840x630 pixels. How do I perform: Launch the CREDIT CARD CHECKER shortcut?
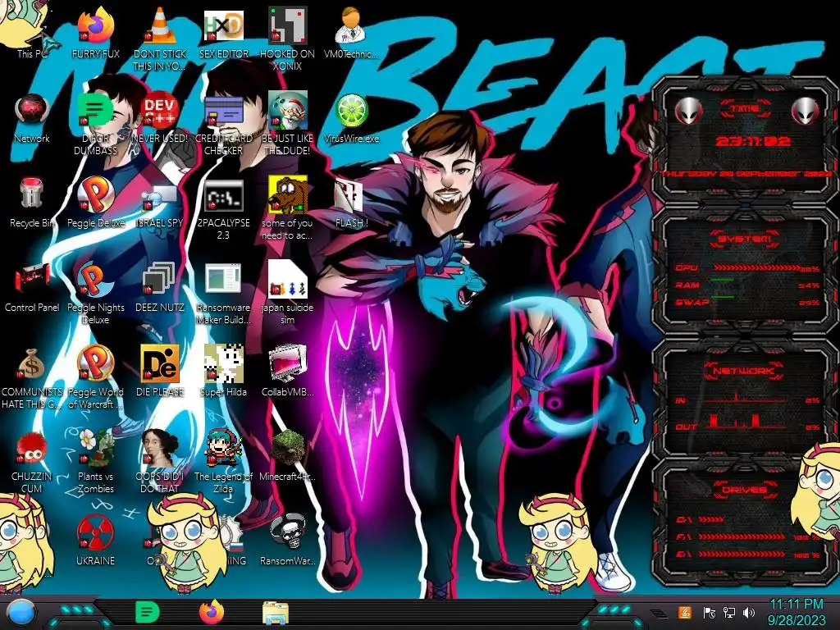[223, 110]
